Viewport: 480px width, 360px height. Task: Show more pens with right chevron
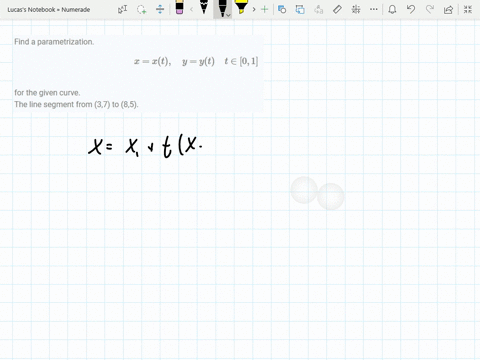point(254,9)
